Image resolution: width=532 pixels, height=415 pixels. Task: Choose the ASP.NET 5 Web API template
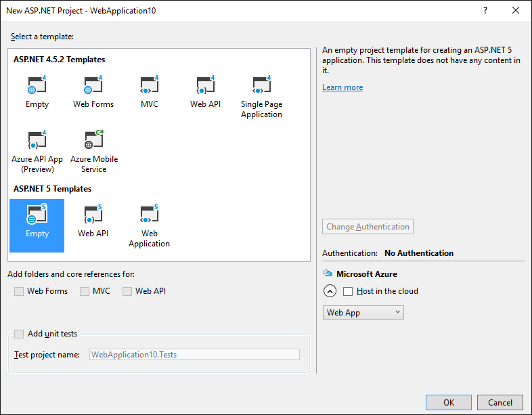pos(93,215)
